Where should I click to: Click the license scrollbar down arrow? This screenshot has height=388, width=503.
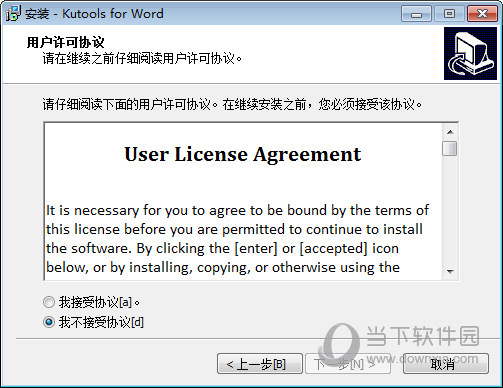point(450,271)
